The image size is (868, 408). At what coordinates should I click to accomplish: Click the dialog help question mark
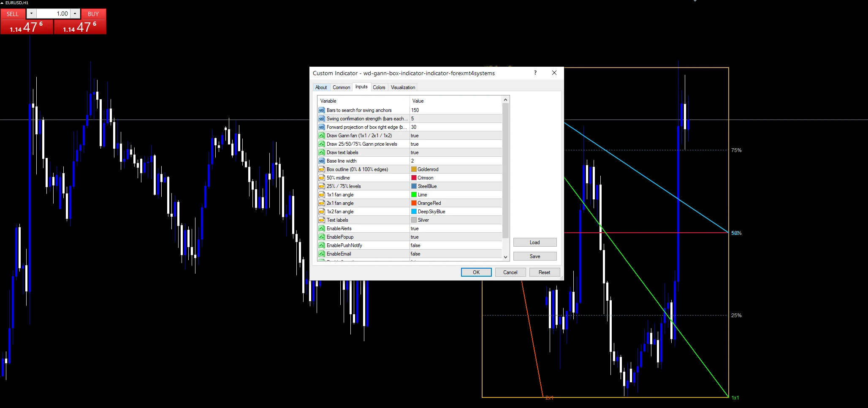[x=535, y=73]
